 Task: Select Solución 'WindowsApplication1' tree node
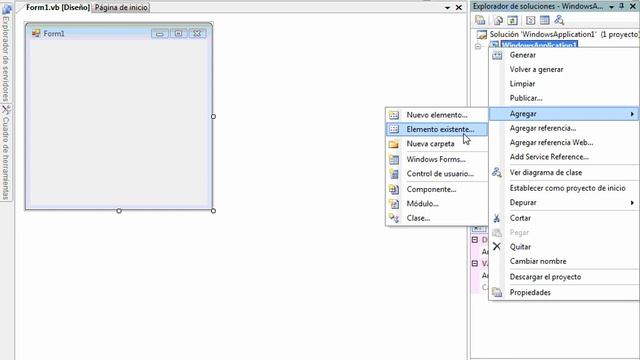564,35
